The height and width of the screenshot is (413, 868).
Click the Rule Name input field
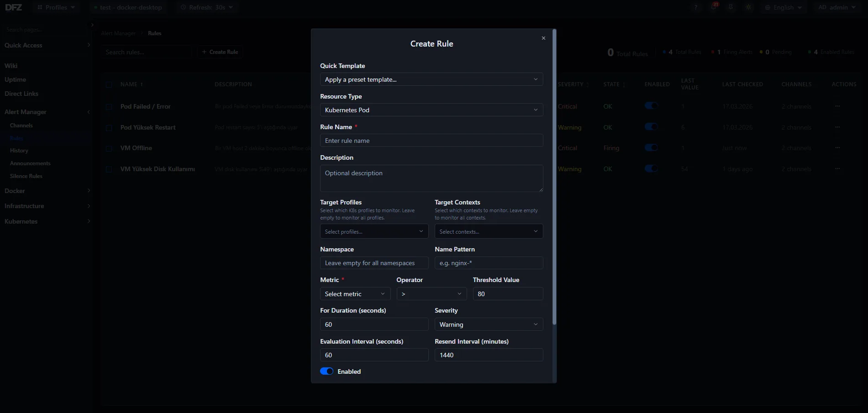pyautogui.click(x=431, y=140)
